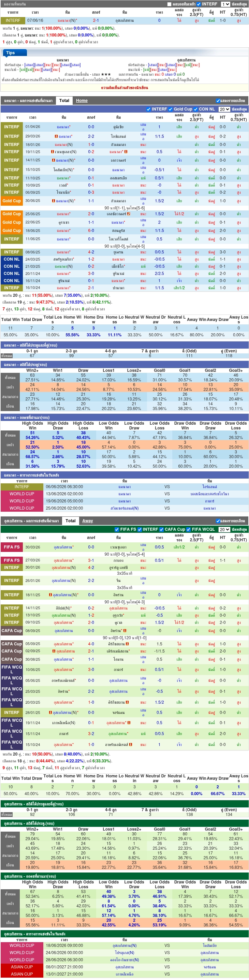Open team ปานามา from the 16/10/24 match

point(118,288)
